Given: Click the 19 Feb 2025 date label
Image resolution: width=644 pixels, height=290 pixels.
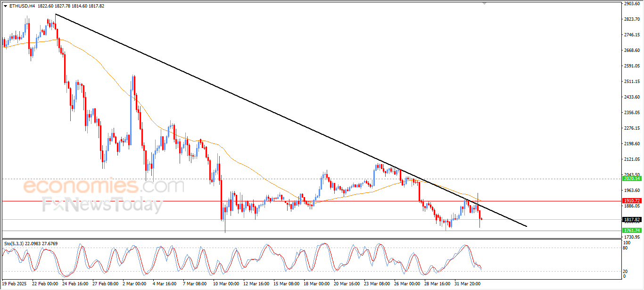Looking at the screenshot, I should coord(15,284).
